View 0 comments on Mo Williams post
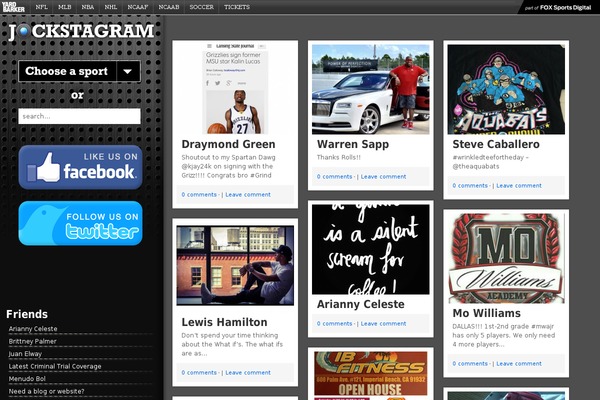The height and width of the screenshot is (400, 600). (470, 364)
